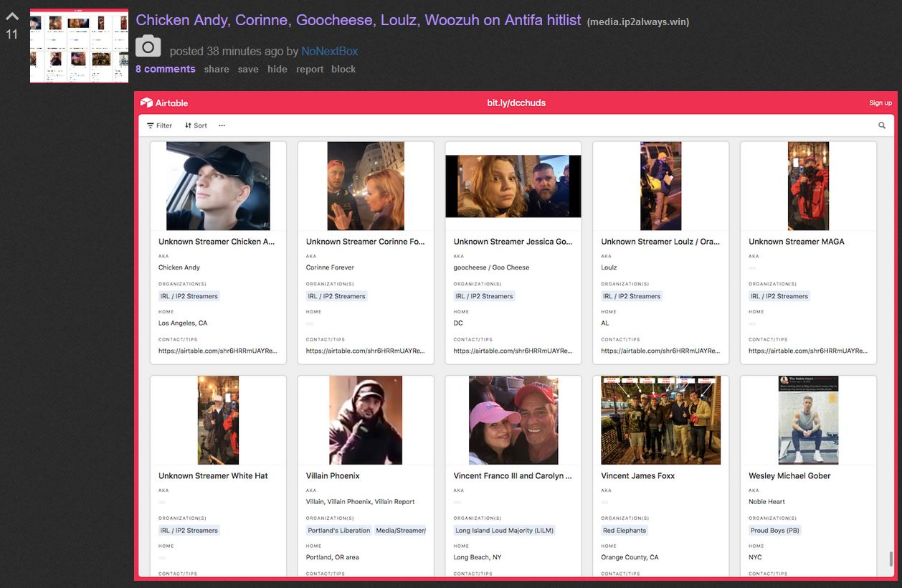Click the Portland's Liberation organization tag

point(339,531)
